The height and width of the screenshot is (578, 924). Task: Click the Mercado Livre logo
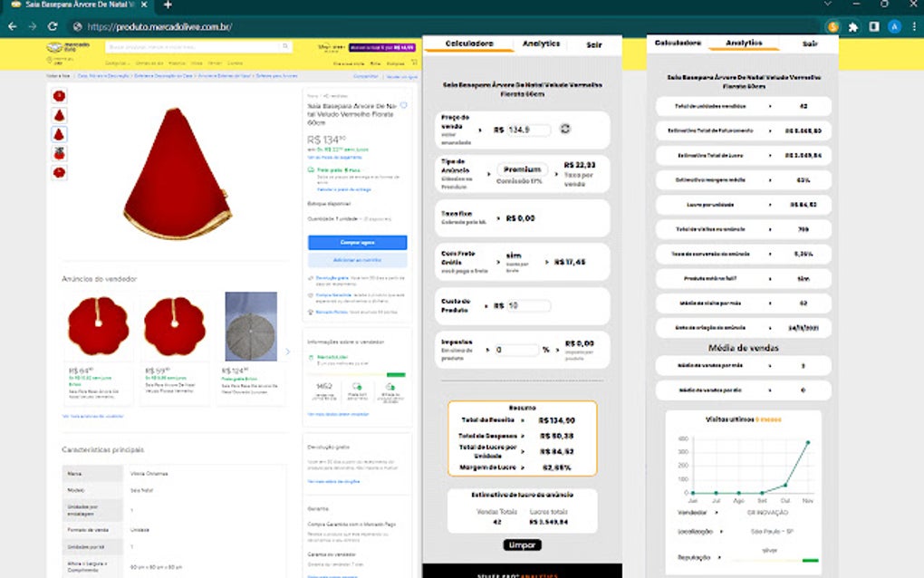68,47
